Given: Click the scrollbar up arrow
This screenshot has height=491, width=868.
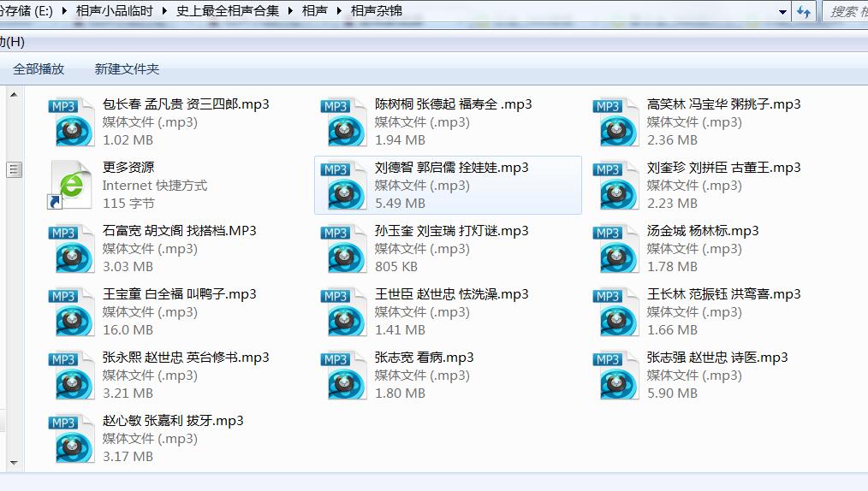Looking at the screenshot, I should click(15, 95).
